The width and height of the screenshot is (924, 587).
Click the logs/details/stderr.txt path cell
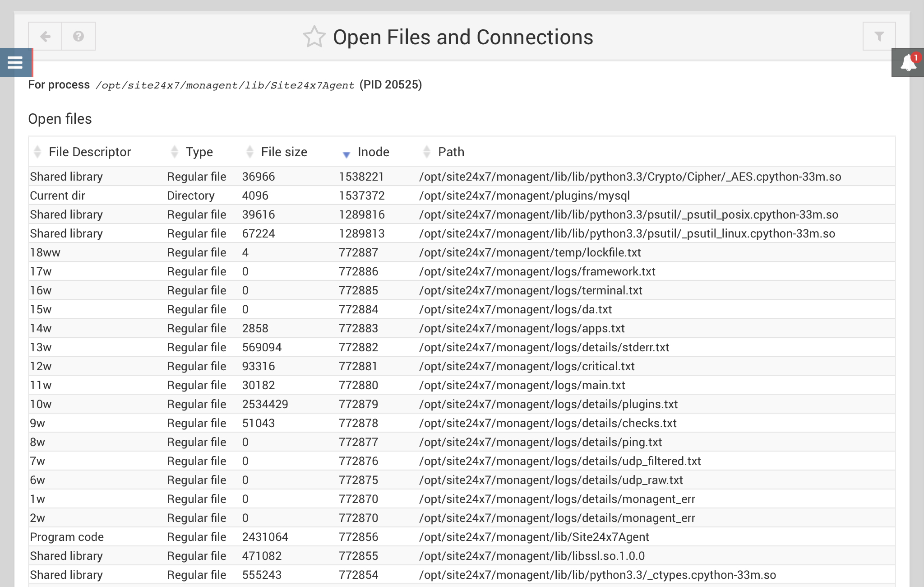click(x=544, y=347)
